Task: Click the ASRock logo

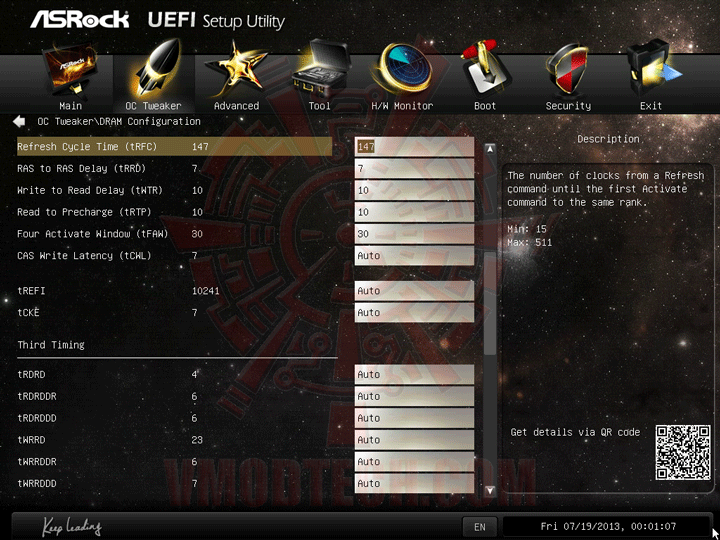Action: 79,19
